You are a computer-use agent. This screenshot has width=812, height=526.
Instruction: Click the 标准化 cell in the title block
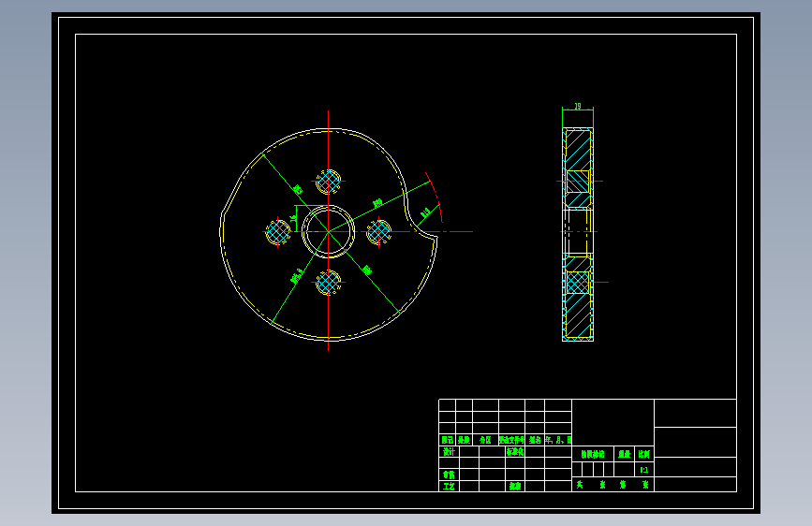pos(515,451)
